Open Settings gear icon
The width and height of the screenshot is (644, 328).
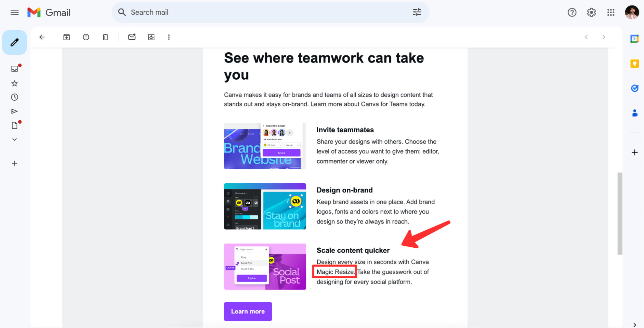coord(591,13)
